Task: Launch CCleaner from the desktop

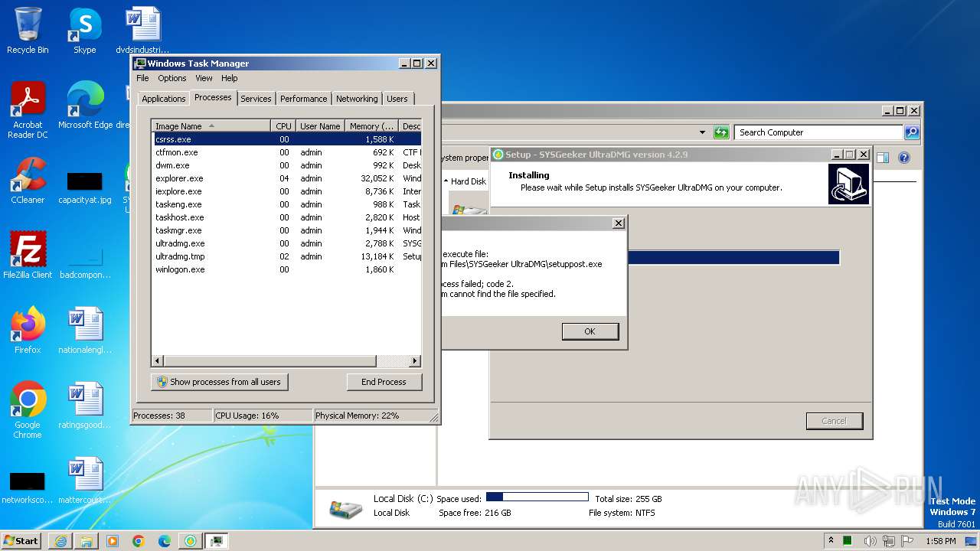Action: pyautogui.click(x=28, y=181)
